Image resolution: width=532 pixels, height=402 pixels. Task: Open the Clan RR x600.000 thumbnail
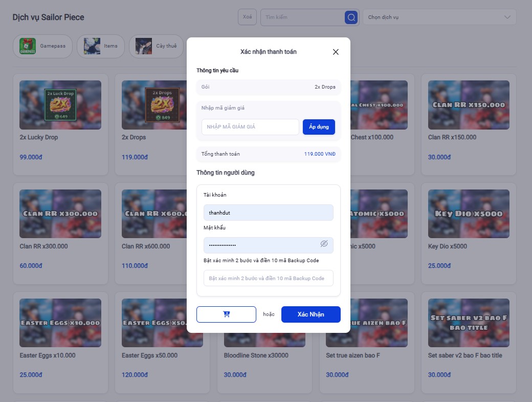(x=154, y=214)
